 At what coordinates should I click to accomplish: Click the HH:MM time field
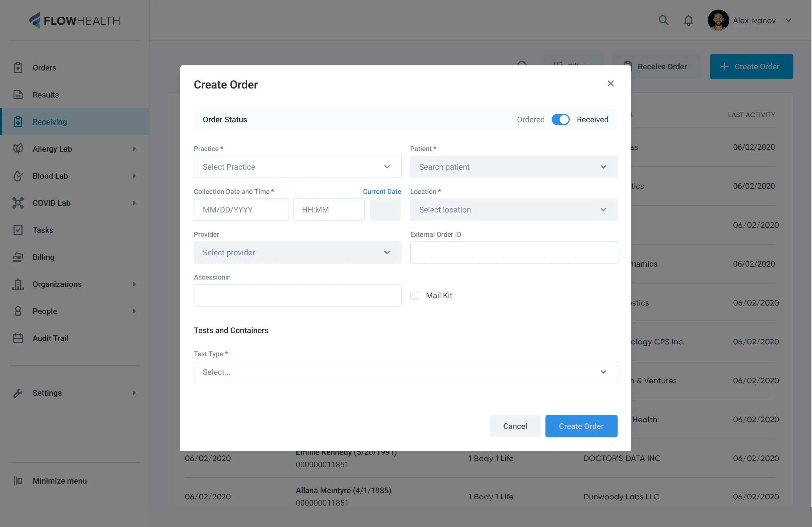[x=329, y=210]
